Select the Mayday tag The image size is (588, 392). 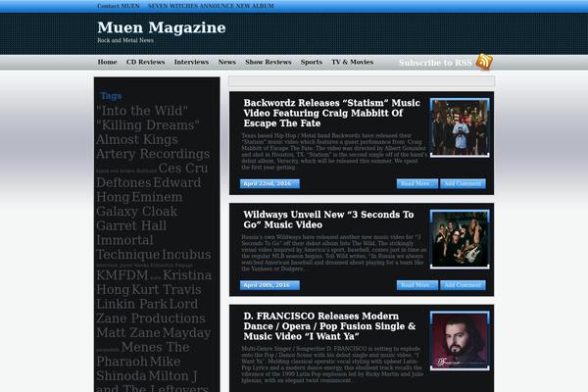click(186, 333)
